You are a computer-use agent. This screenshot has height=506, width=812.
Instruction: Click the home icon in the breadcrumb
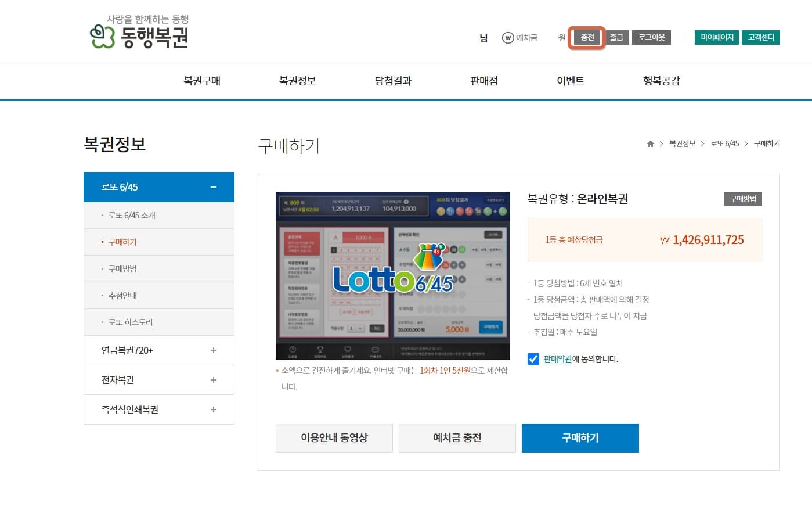coord(649,143)
